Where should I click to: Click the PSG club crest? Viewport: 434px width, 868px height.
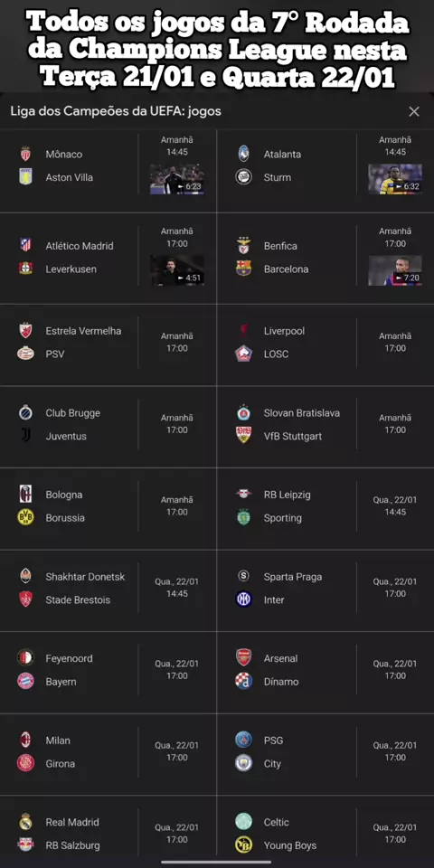[x=243, y=741]
